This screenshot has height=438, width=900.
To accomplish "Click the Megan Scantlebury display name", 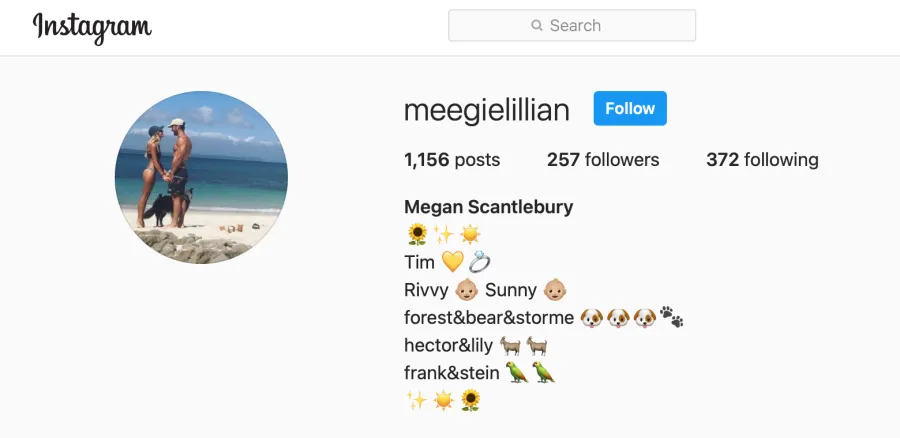I will click(488, 207).
